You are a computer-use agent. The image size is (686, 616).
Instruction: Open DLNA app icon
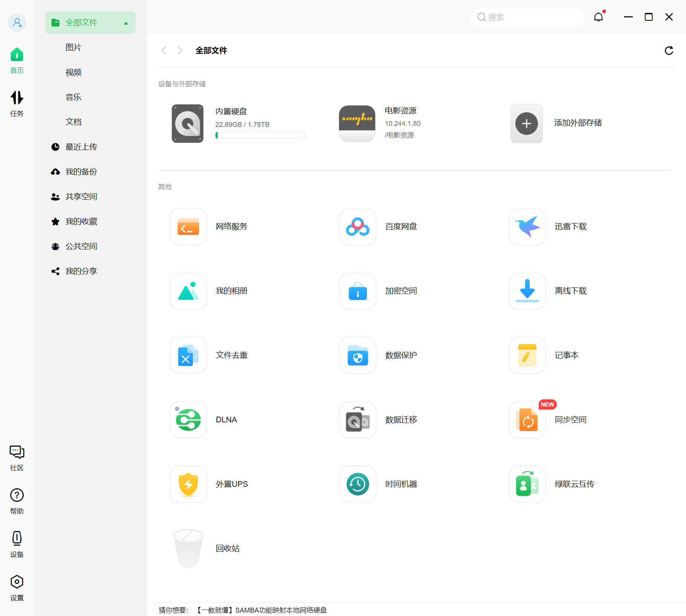tap(188, 420)
